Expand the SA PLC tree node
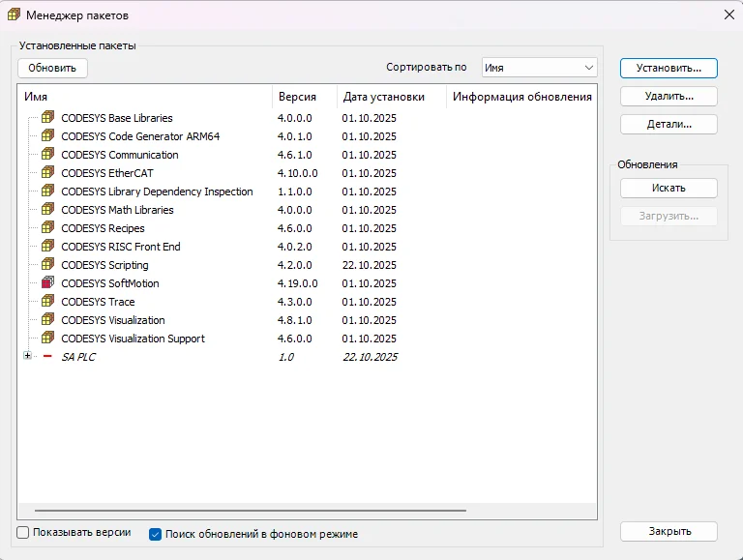 [27, 356]
